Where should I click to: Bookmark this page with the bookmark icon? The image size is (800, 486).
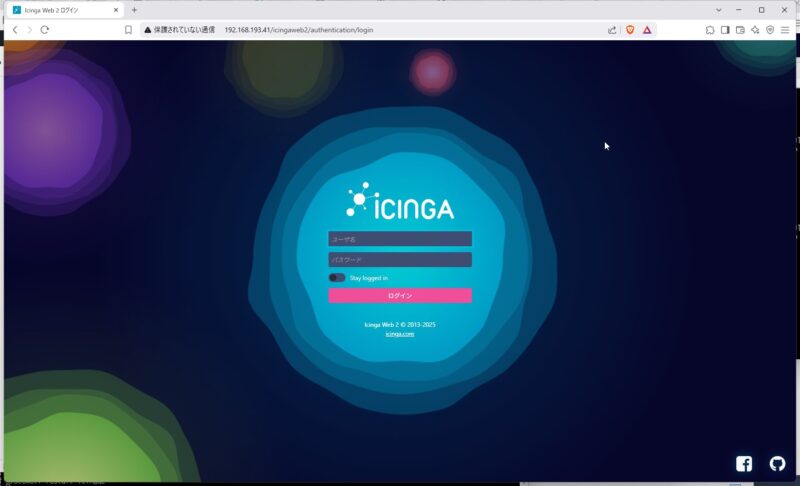pyautogui.click(x=128, y=30)
